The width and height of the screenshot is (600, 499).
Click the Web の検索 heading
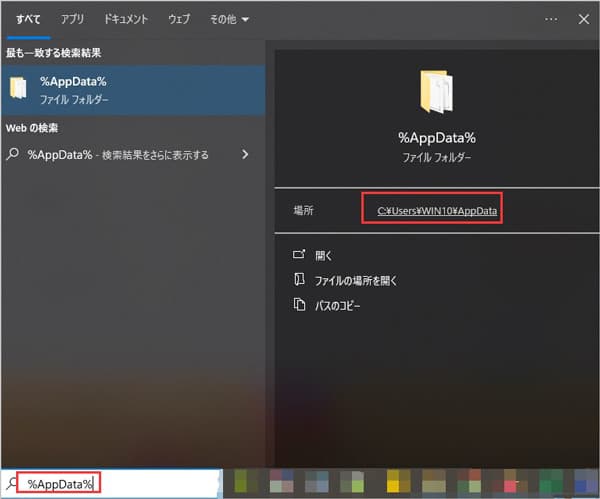click(x=32, y=128)
